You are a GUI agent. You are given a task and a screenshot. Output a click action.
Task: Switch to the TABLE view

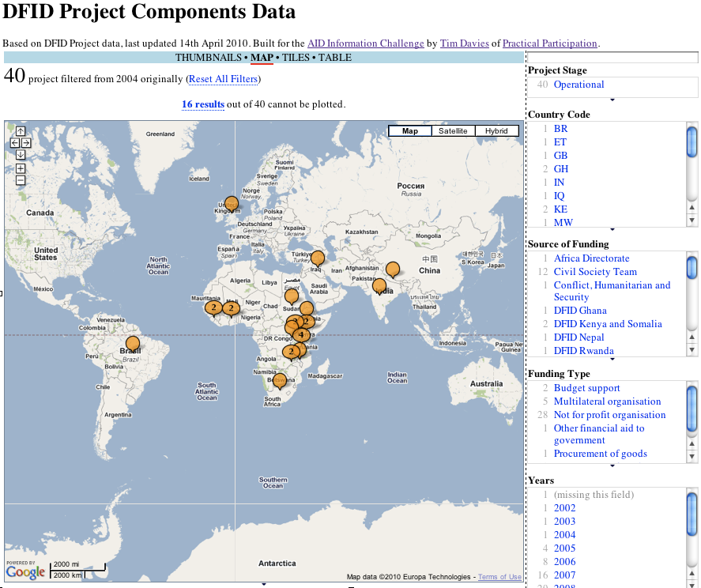tap(335, 58)
